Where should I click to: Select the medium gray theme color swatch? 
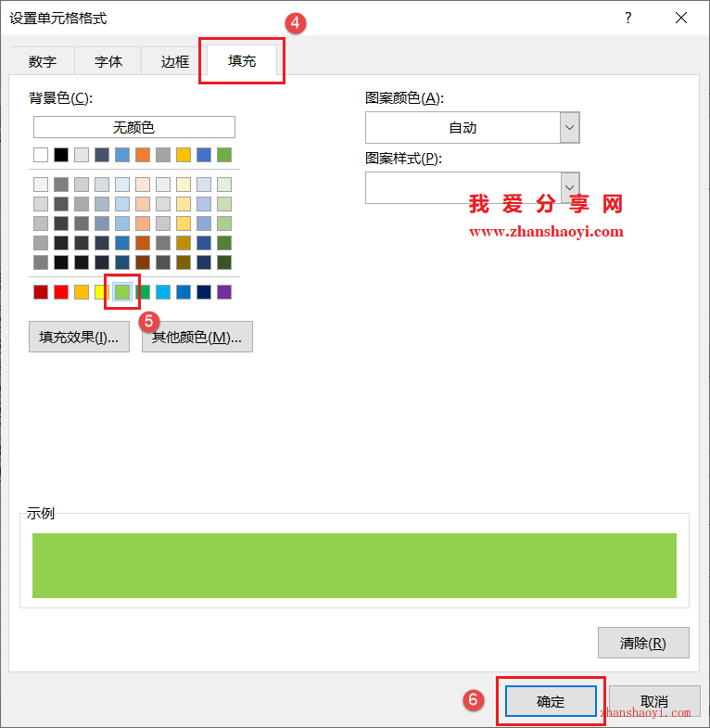[163, 155]
